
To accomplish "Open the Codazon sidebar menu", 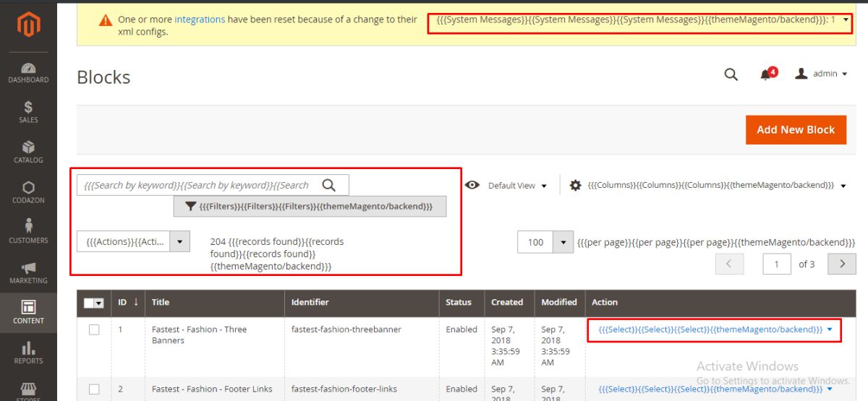I will 28,192.
